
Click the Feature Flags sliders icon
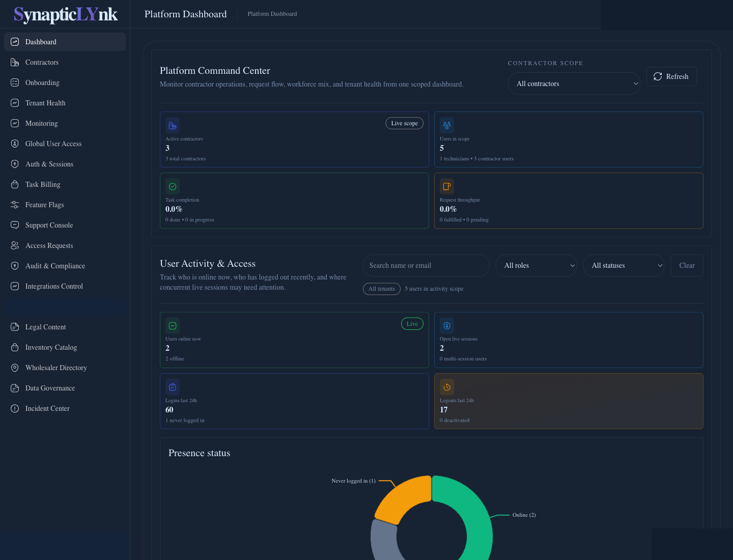[x=15, y=205]
